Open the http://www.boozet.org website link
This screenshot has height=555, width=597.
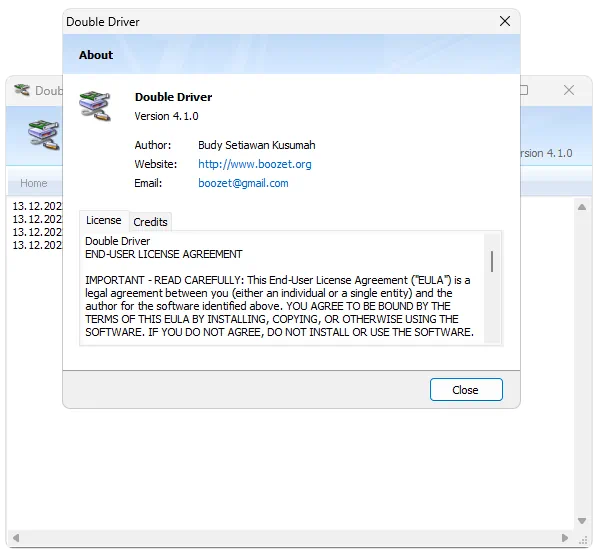[x=255, y=164]
